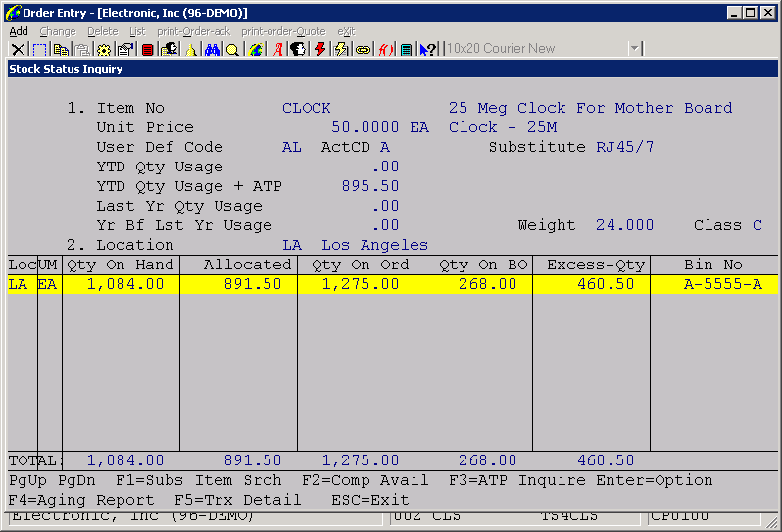Click the context help arrow-question icon
This screenshot has height=532, width=782.
click(428, 49)
